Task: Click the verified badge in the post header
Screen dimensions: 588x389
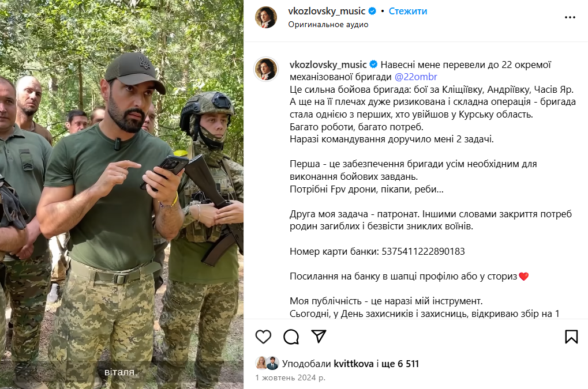Action: 372,11
